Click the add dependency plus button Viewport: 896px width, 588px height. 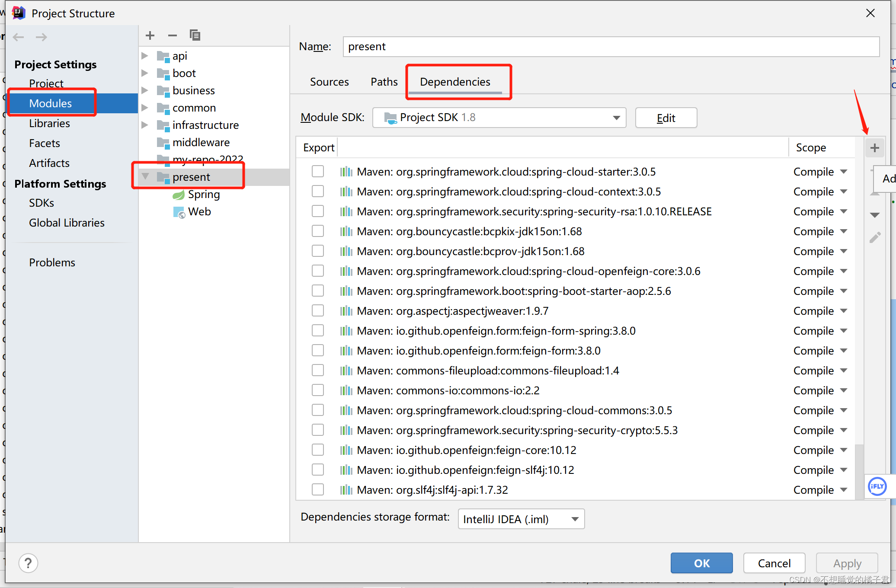click(x=874, y=148)
